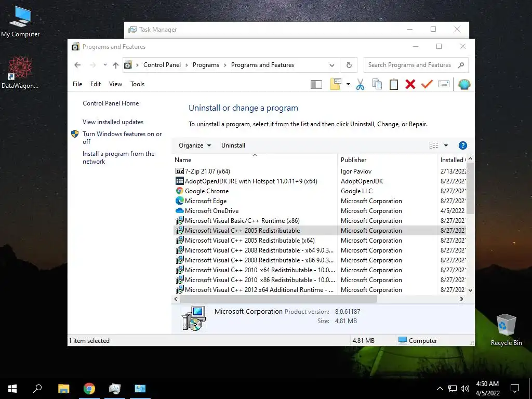The image size is (532, 399).
Task: Click the taskbar search magnifier
Action: click(37, 388)
